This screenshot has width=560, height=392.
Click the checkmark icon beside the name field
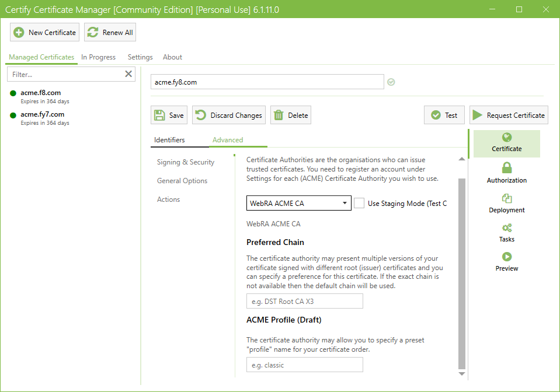pos(391,82)
